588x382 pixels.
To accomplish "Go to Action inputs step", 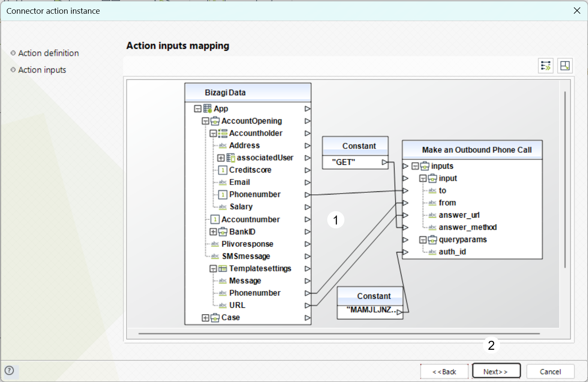I will pyautogui.click(x=42, y=70).
